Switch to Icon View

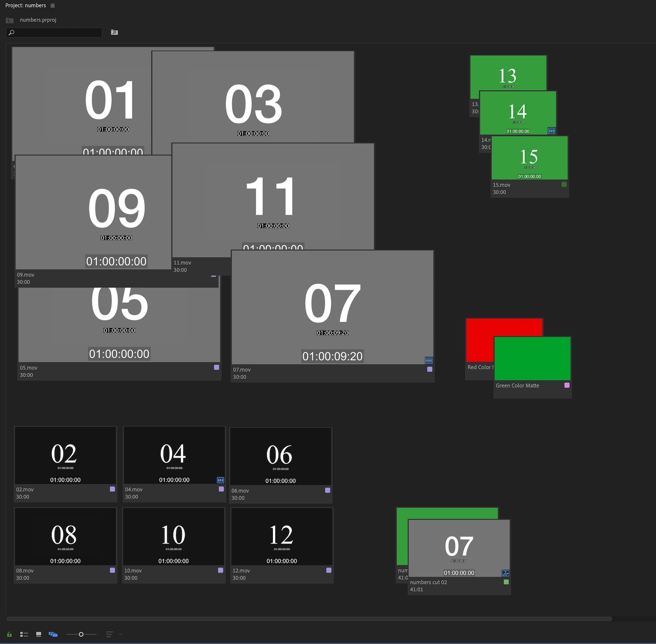tap(38, 634)
